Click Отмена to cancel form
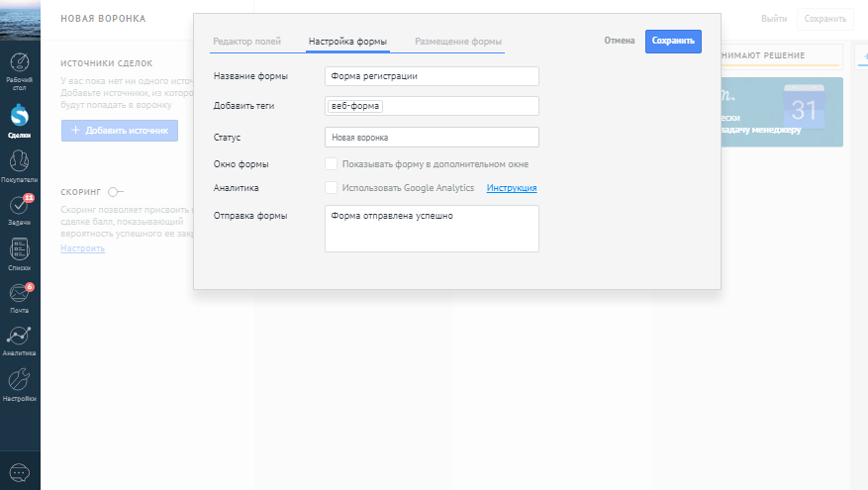Screen dimensions: 868x490 click(x=620, y=41)
